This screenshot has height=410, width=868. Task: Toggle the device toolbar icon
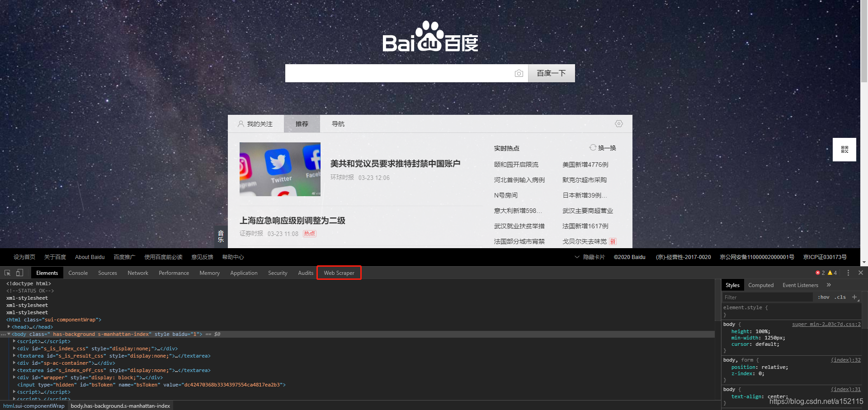(19, 273)
